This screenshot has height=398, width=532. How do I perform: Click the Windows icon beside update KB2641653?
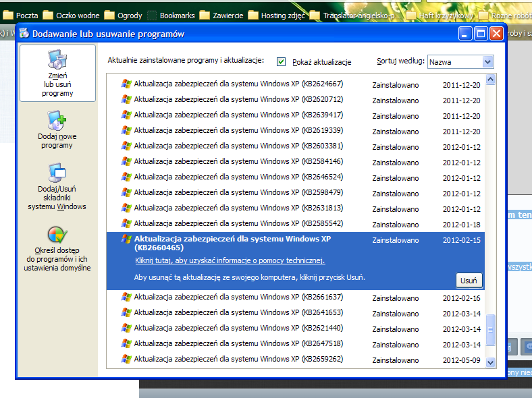pos(126,312)
